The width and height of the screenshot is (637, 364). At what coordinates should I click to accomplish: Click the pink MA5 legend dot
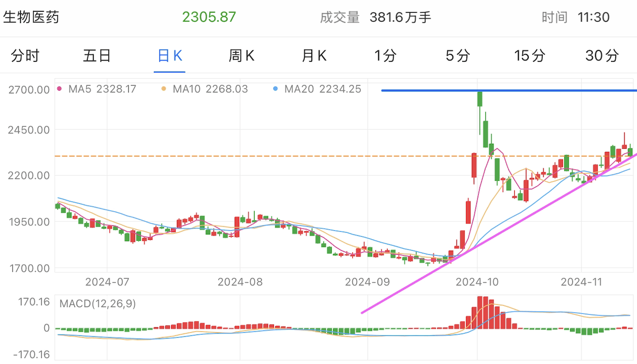point(60,89)
